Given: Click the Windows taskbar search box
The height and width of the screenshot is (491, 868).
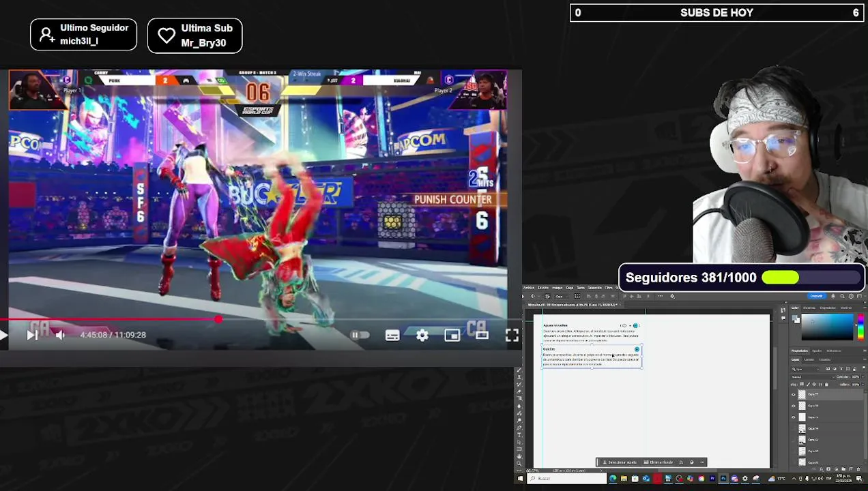Looking at the screenshot, I should pyautogui.click(x=567, y=479).
